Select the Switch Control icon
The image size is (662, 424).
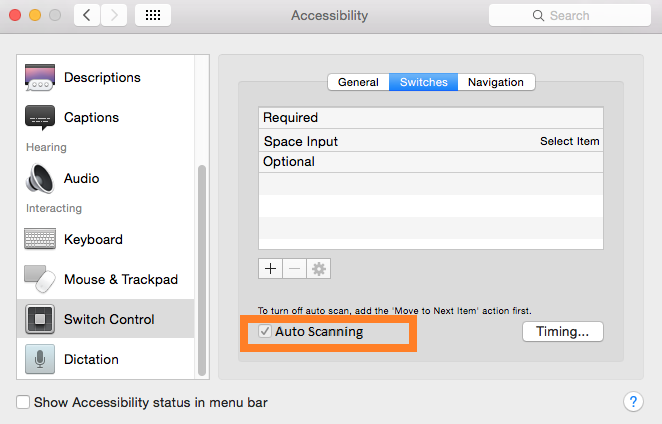(40, 319)
